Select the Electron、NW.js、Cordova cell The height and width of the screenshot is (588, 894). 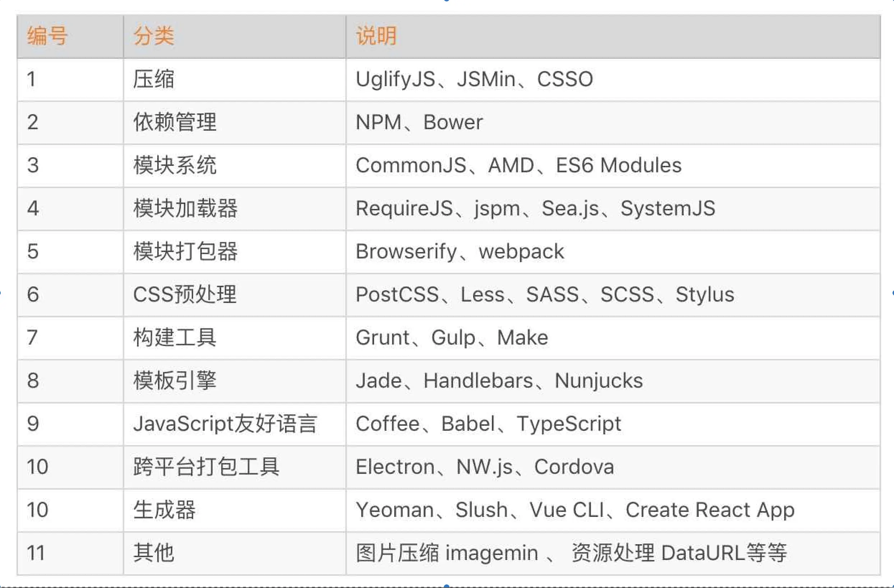[613, 467]
